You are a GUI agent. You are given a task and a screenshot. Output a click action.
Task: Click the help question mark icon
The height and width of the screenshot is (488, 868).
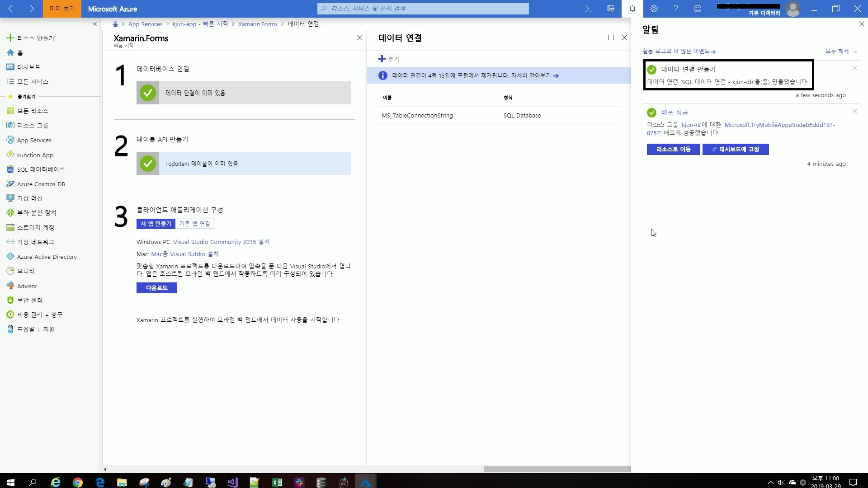[676, 9]
